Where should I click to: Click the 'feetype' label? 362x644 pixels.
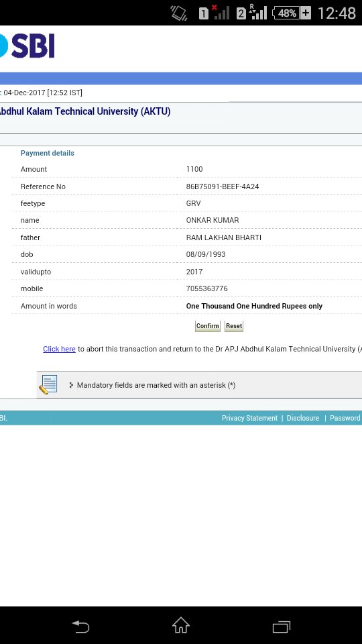pos(33,204)
